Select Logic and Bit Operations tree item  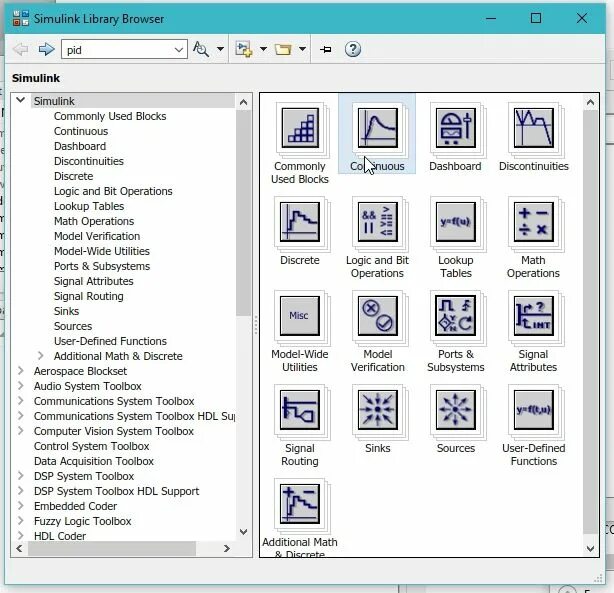point(113,191)
